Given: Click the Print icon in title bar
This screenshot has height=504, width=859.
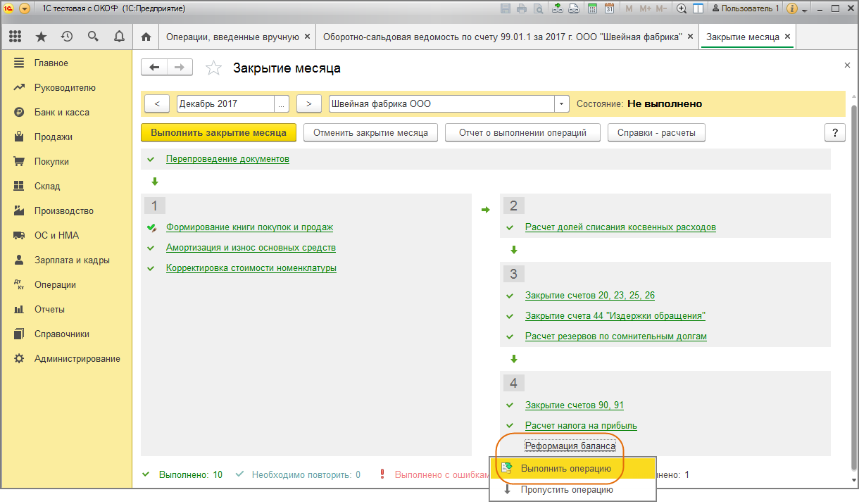Looking at the screenshot, I should click(522, 8).
